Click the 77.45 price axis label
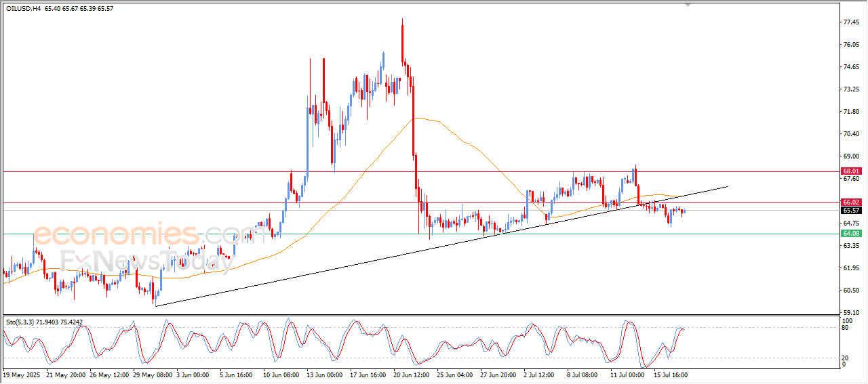868x384 pixels. coord(852,22)
